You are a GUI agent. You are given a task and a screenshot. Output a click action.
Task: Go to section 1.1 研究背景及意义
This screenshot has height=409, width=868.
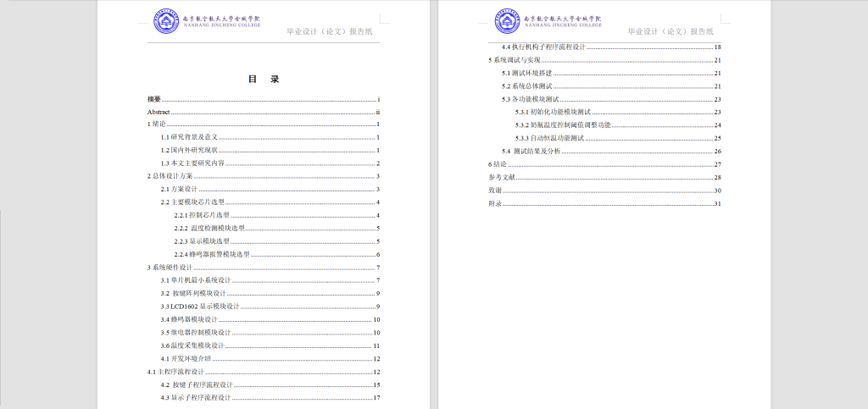(x=270, y=138)
